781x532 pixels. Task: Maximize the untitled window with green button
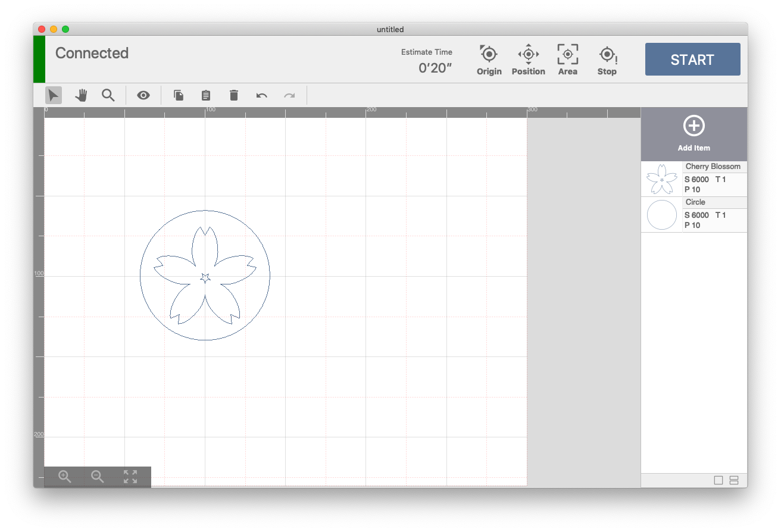[x=65, y=29]
